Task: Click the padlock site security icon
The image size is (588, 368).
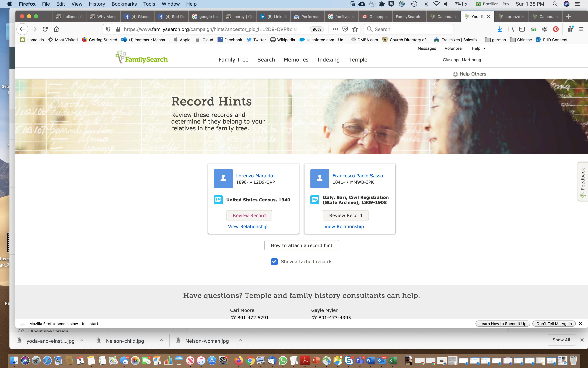Action: tap(118, 29)
